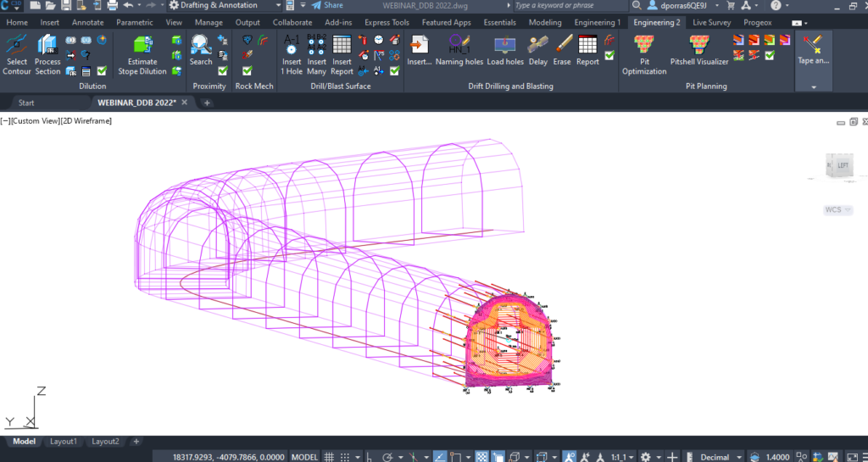This screenshot has height=462, width=868.
Task: Launch Pit Optimization
Action: click(644, 54)
